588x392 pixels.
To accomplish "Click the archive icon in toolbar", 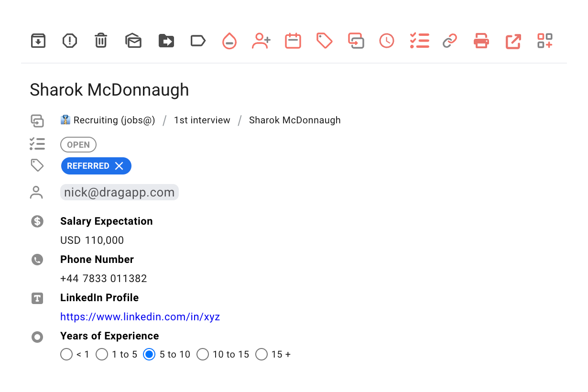I will point(38,41).
